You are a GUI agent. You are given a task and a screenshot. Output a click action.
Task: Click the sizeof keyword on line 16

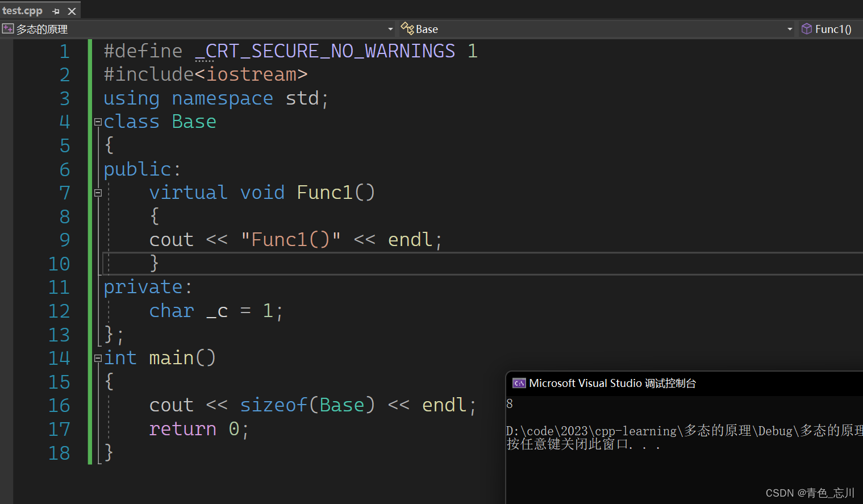[x=274, y=405]
